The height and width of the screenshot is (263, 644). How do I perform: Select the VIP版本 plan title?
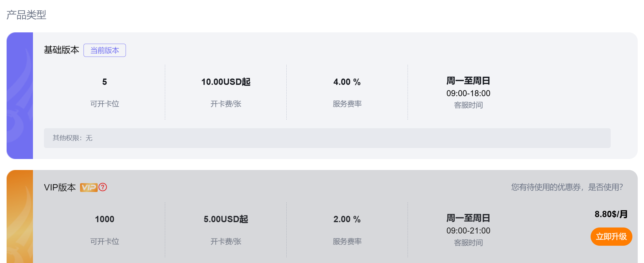[x=60, y=187]
